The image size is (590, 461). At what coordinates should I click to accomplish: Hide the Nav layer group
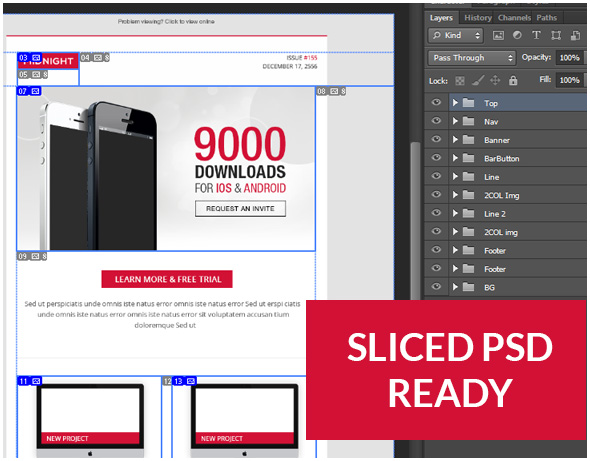[x=436, y=121]
